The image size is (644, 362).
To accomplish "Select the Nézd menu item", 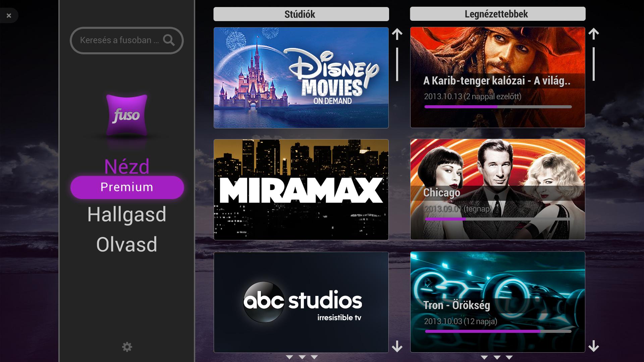I will coord(127,166).
